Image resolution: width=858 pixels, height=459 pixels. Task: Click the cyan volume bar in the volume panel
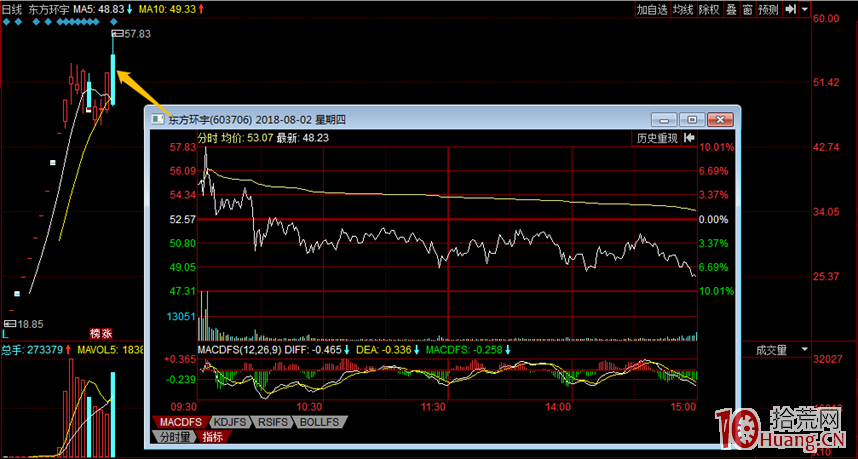coord(113,414)
